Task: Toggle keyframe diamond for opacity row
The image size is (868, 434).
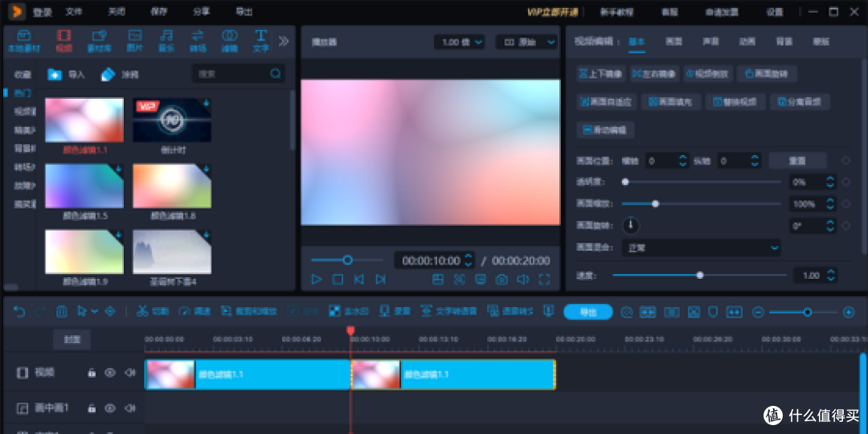Action: click(845, 182)
